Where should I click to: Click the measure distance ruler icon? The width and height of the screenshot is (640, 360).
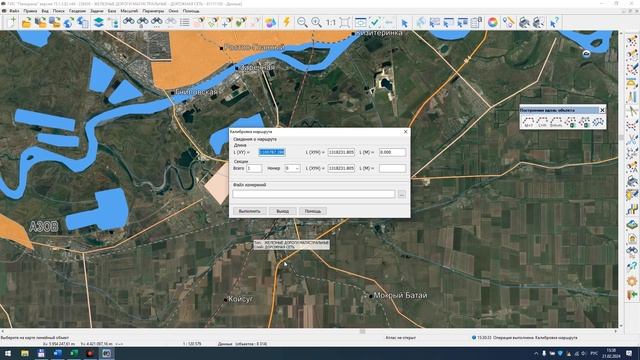[x=508, y=22]
